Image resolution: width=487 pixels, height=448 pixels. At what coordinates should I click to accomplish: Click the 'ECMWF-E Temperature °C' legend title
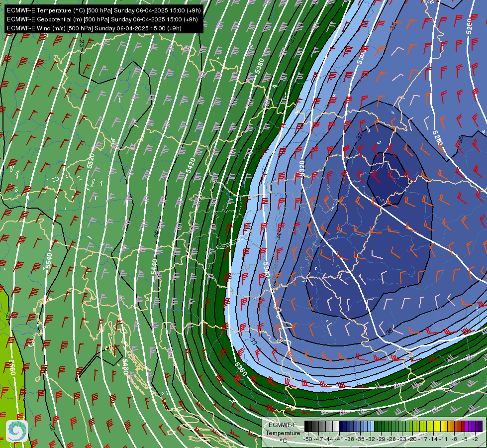point(283,433)
